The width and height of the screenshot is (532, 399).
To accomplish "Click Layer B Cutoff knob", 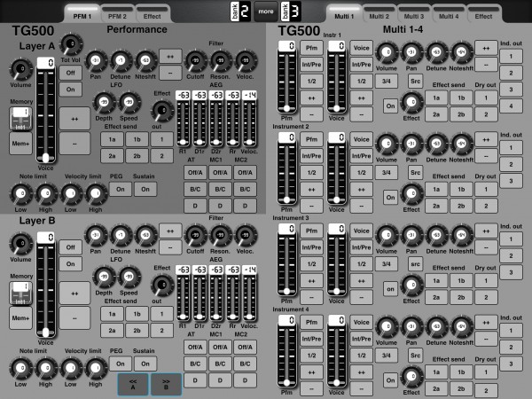I will [x=195, y=236].
